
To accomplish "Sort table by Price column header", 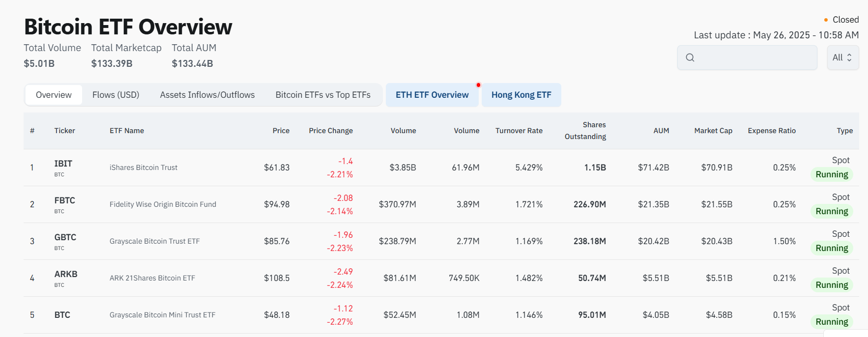I will (281, 131).
